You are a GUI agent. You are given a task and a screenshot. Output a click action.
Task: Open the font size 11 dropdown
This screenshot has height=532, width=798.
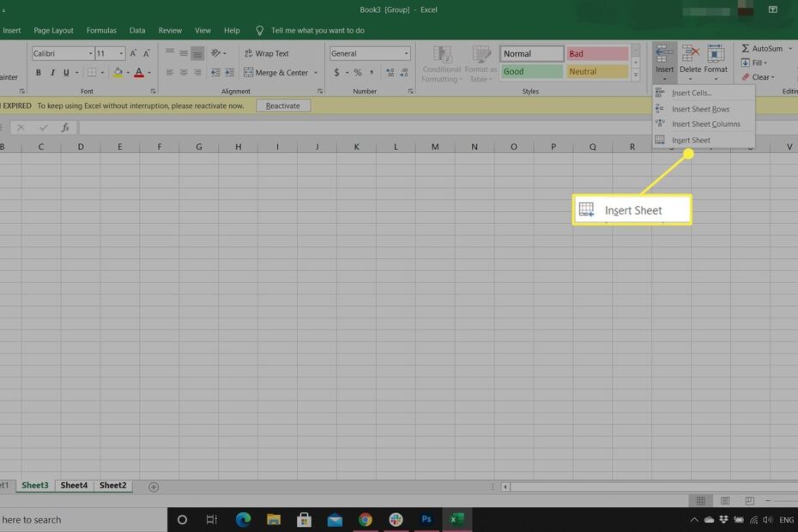coord(121,53)
